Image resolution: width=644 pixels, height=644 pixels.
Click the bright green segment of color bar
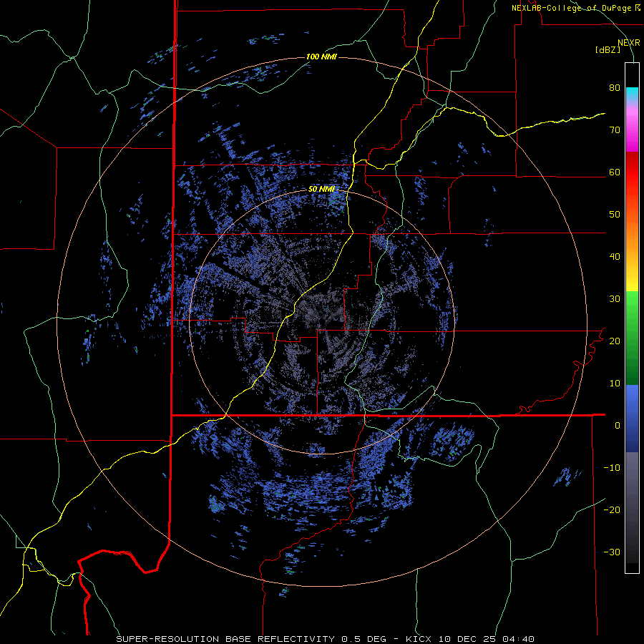[x=632, y=306]
